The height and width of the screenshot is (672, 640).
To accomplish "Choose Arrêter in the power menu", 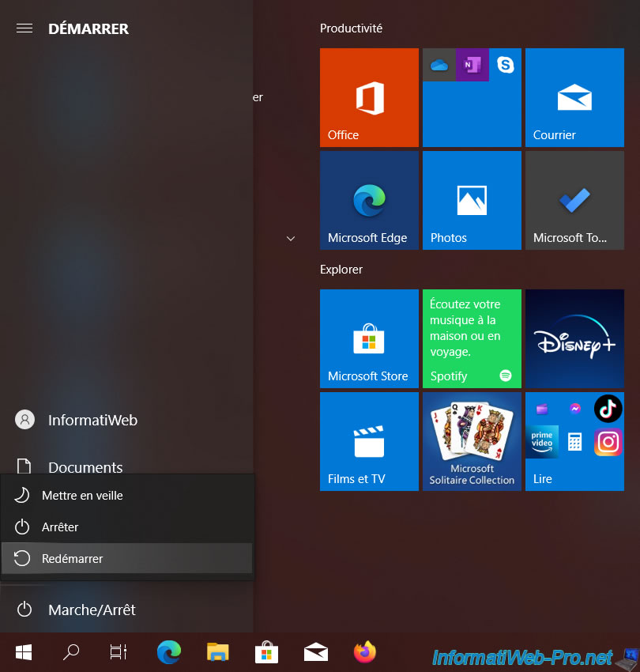I will pos(126,527).
